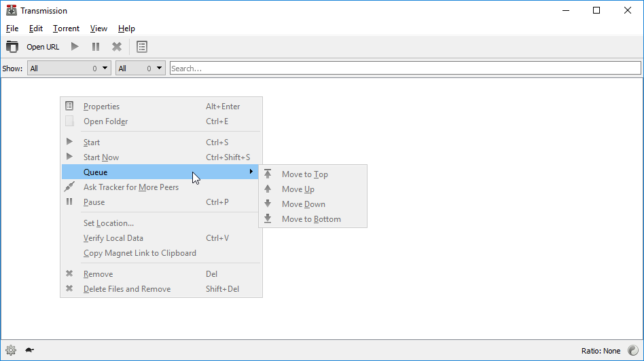Click the Transmission app icon in title bar
Image resolution: width=644 pixels, height=361 pixels.
point(11,10)
